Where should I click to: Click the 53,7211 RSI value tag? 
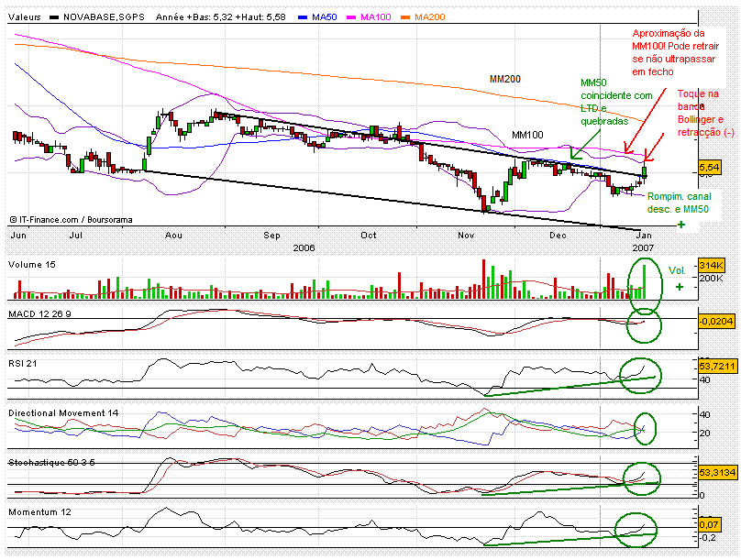point(717,366)
